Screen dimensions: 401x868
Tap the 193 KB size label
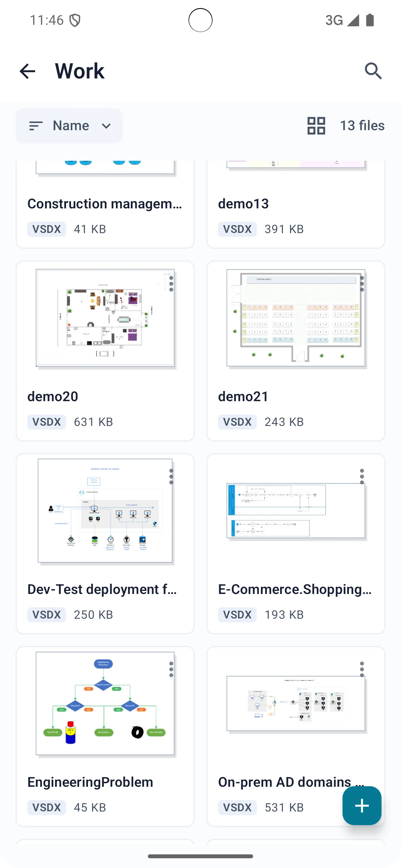click(284, 615)
